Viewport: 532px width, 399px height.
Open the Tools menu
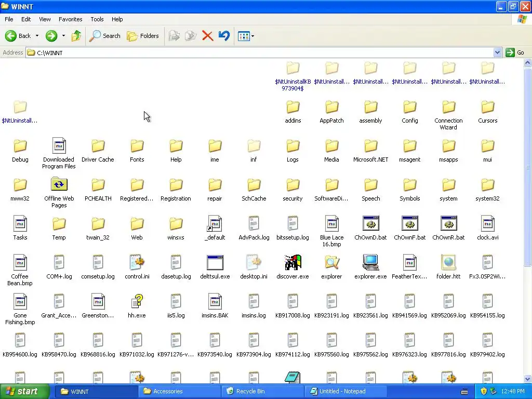click(x=97, y=19)
